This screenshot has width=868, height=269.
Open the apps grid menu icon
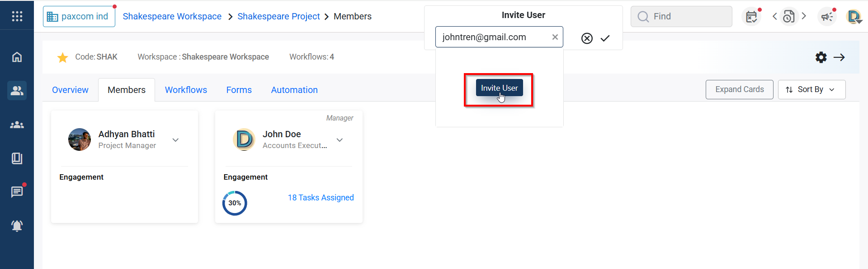coord(17,16)
